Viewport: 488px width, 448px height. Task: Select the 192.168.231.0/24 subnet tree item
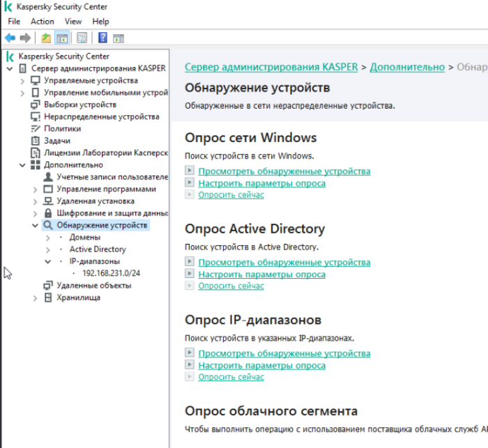[111, 273]
